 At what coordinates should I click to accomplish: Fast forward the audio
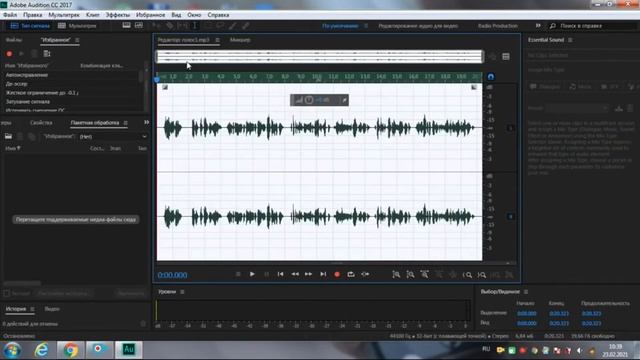point(309,274)
